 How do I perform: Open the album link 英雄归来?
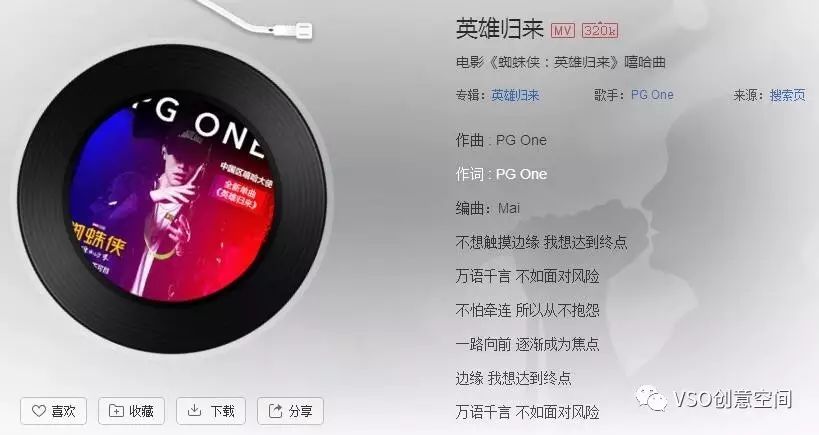pyautogui.click(x=515, y=96)
